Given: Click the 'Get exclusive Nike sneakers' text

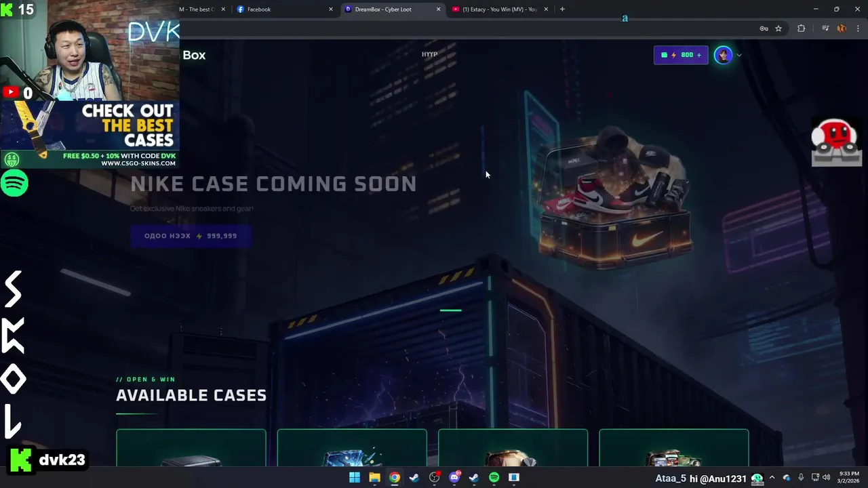Looking at the screenshot, I should point(191,209).
